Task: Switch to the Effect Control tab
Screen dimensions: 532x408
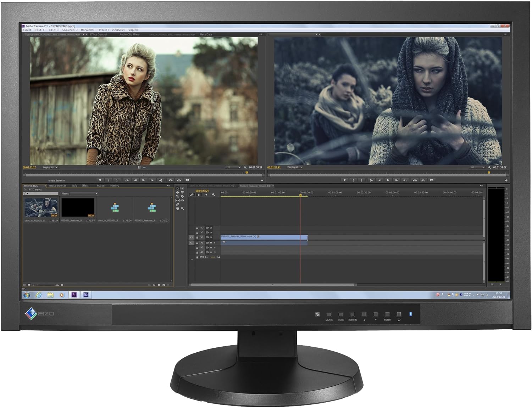Action: (98, 34)
